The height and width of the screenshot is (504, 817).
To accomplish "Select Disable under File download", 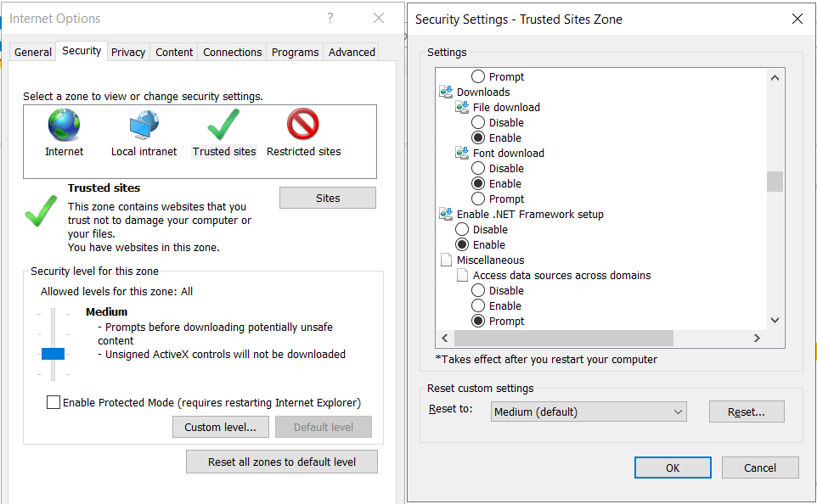I will pos(478,123).
